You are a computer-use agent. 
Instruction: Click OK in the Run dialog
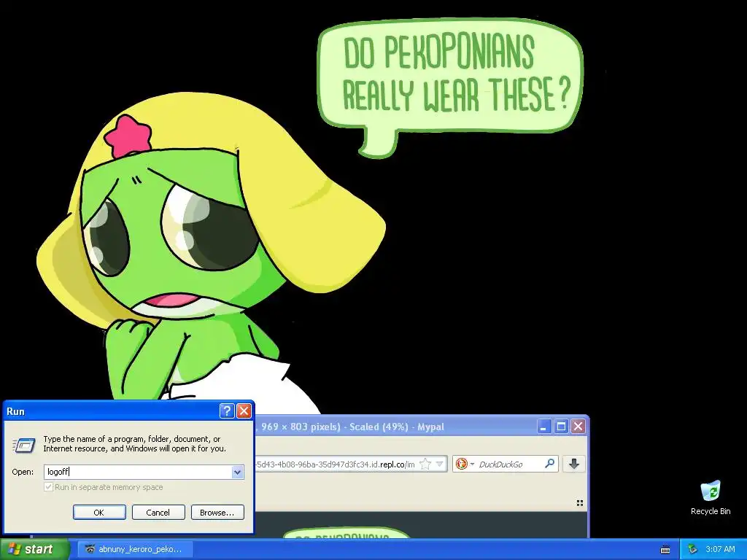99,513
